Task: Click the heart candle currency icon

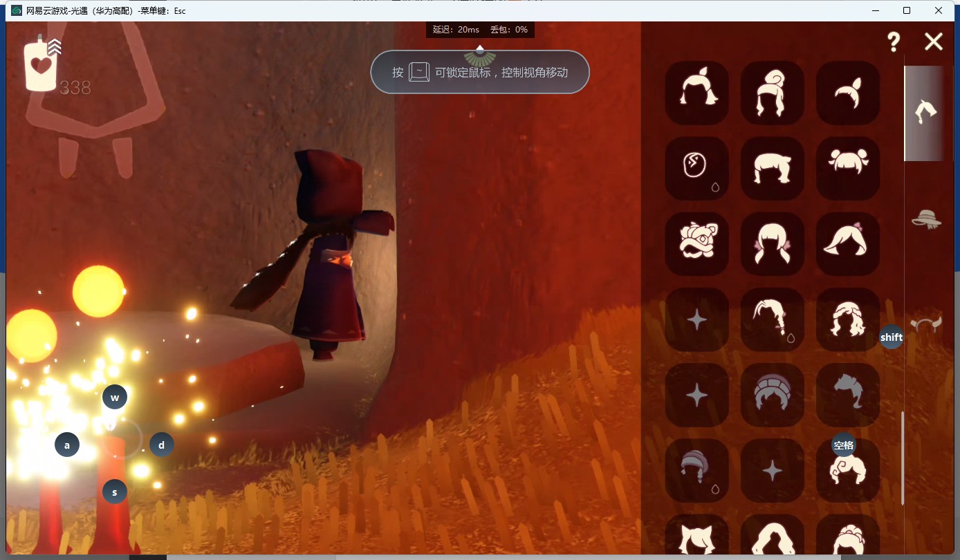Action: [x=41, y=66]
